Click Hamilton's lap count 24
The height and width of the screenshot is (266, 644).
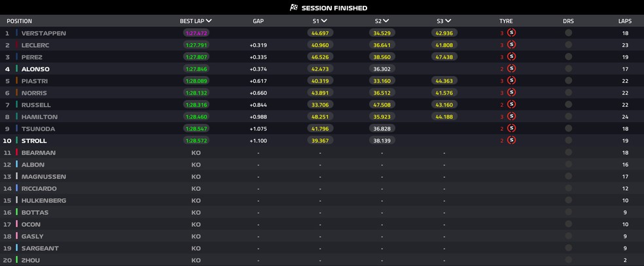click(625, 117)
